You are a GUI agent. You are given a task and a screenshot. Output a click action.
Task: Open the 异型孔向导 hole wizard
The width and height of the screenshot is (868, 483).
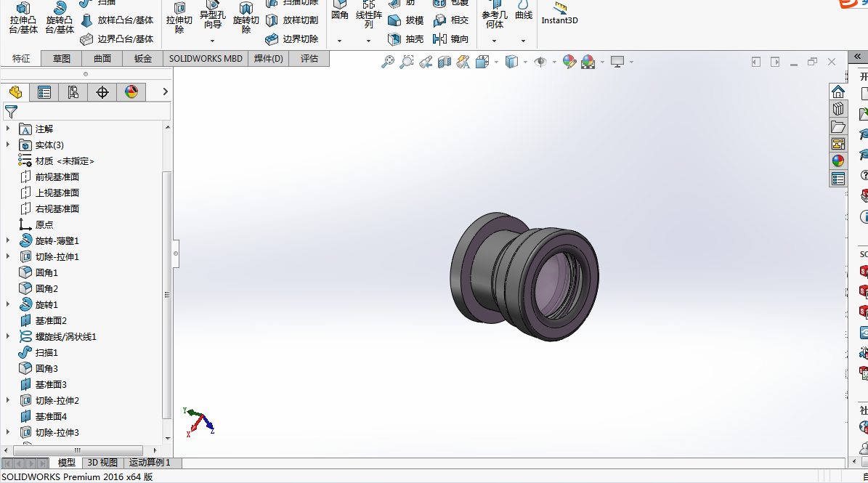[213, 15]
